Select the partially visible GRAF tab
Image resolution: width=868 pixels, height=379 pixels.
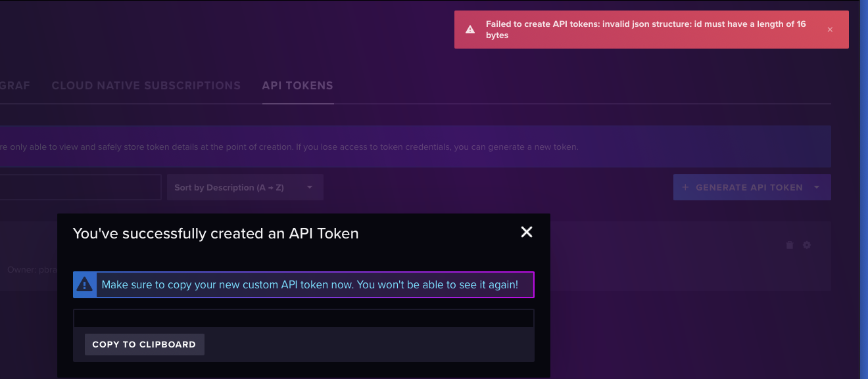pyautogui.click(x=14, y=85)
